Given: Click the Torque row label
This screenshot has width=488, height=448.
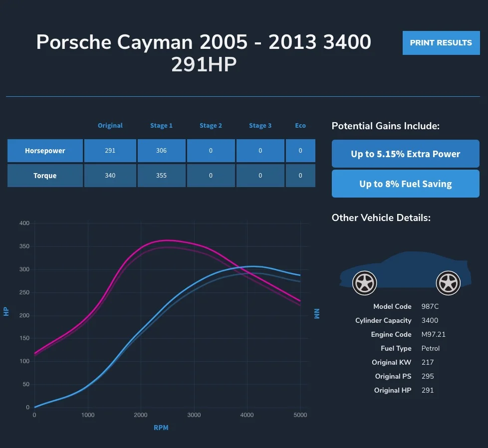Looking at the screenshot, I should (45, 176).
